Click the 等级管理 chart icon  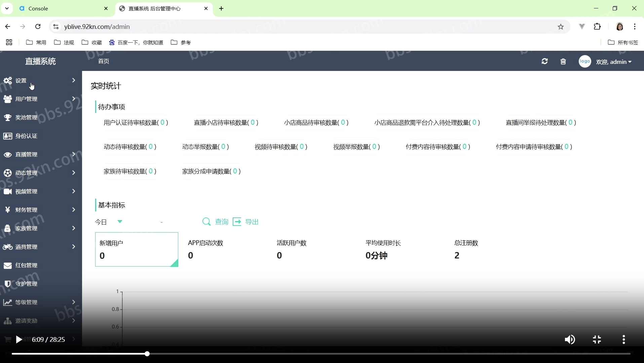tap(8, 302)
